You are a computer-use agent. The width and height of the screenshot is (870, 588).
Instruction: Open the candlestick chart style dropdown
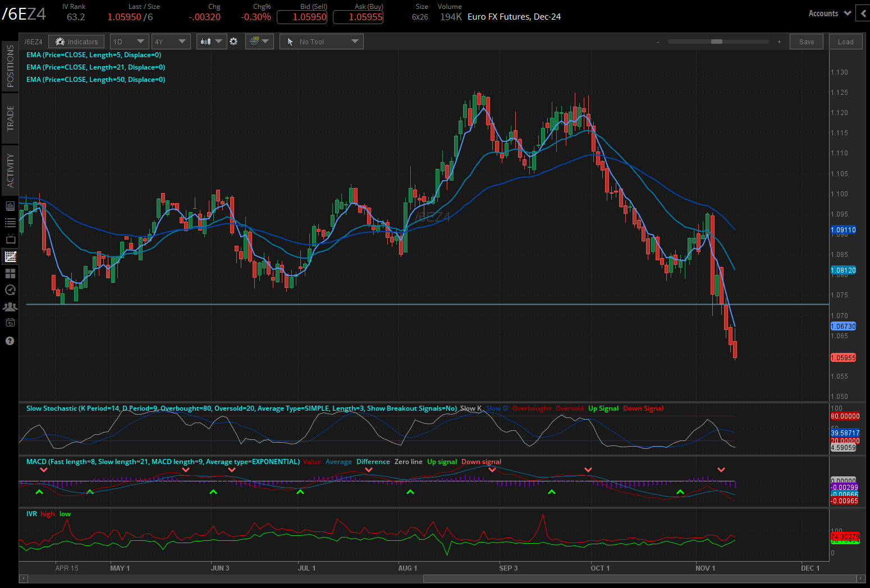tap(211, 42)
